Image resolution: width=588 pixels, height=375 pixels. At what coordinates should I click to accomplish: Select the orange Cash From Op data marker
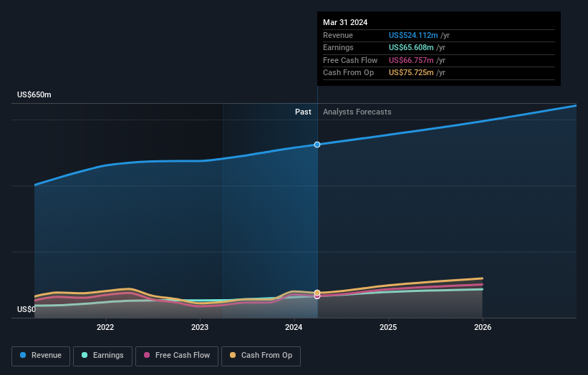coord(317,292)
